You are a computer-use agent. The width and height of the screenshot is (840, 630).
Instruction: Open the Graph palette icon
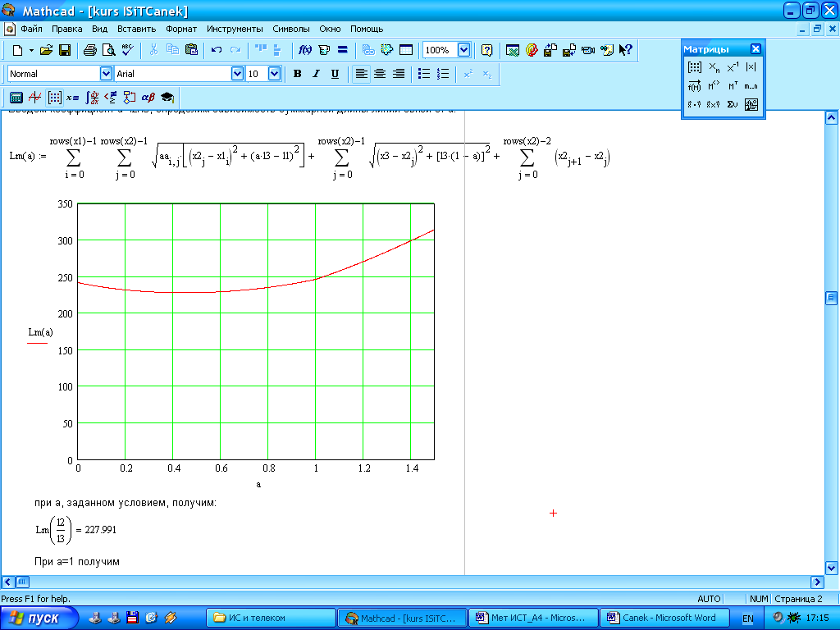coord(34,98)
